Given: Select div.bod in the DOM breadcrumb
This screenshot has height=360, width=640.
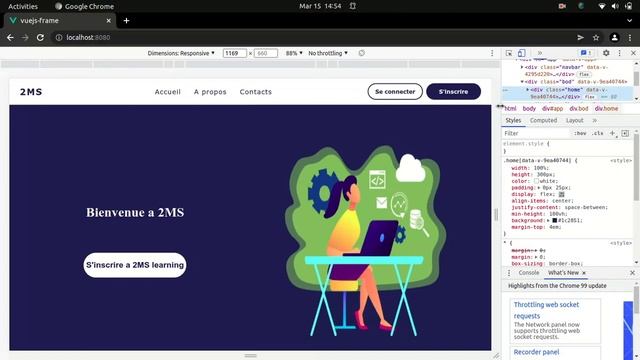Looking at the screenshot, I should (x=579, y=109).
